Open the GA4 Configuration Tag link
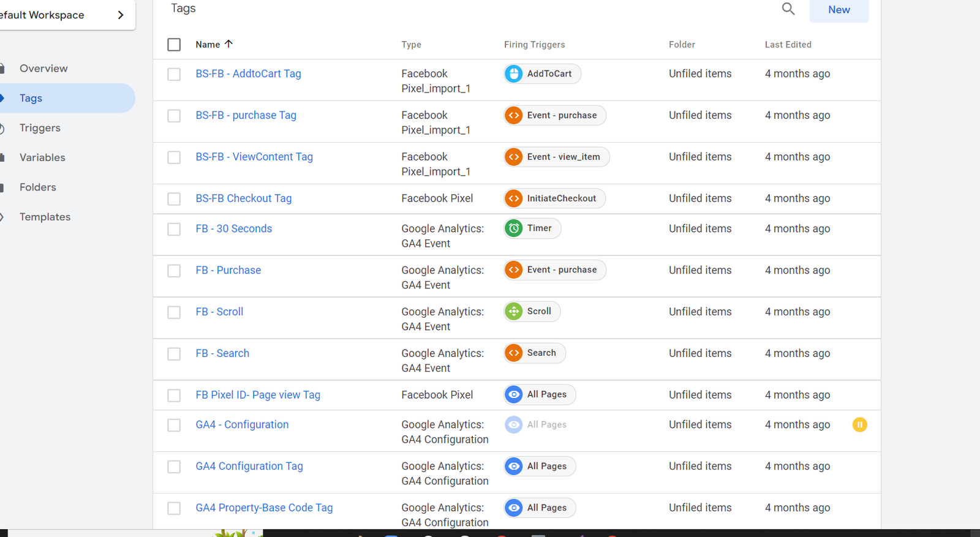Screen dimensions: 980x537 coord(249,466)
